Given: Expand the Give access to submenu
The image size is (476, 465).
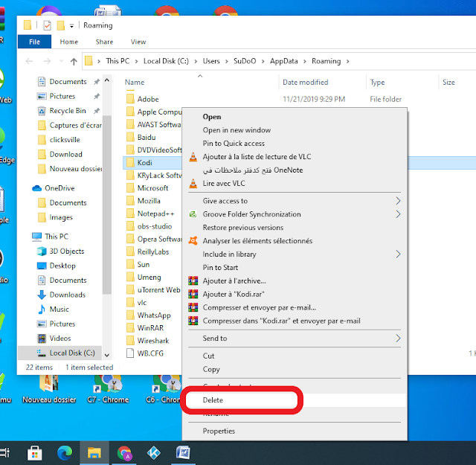Looking at the screenshot, I should [398, 201].
